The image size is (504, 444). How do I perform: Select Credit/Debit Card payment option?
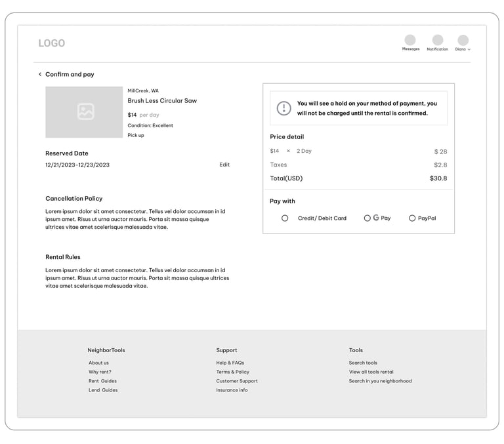(x=285, y=218)
